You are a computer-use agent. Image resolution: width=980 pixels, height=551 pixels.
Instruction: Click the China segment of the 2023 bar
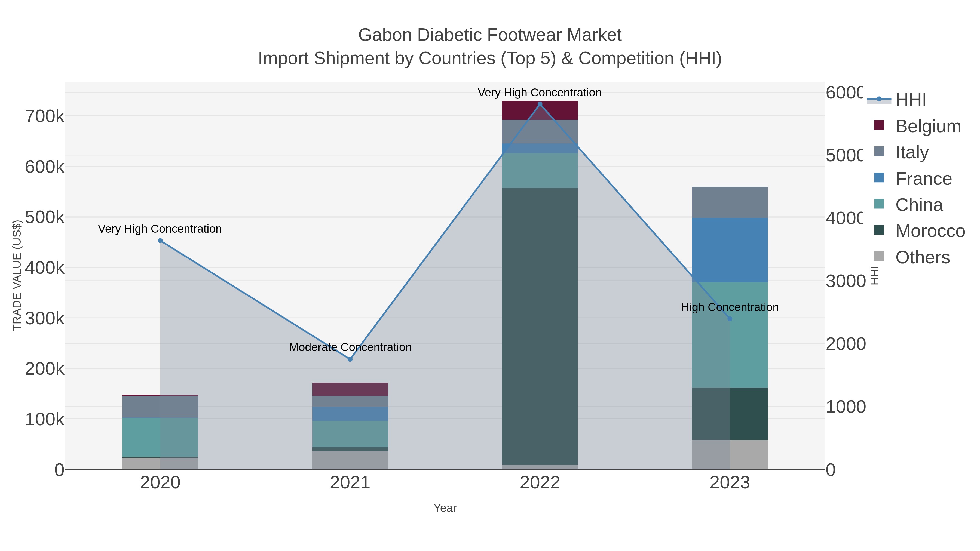[730, 335]
